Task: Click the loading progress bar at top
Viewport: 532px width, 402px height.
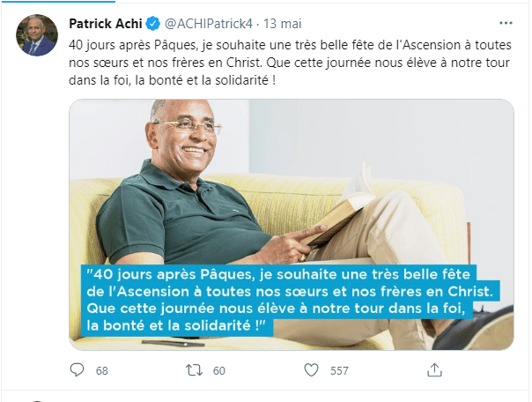Action: pyautogui.click(x=57, y=2)
